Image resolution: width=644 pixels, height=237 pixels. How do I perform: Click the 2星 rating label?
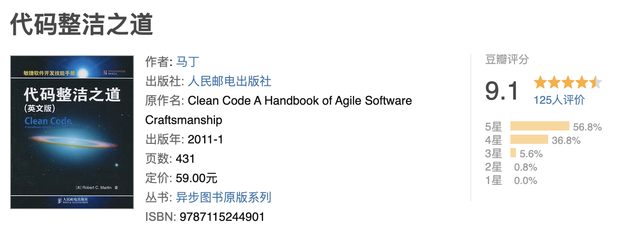coord(493,167)
